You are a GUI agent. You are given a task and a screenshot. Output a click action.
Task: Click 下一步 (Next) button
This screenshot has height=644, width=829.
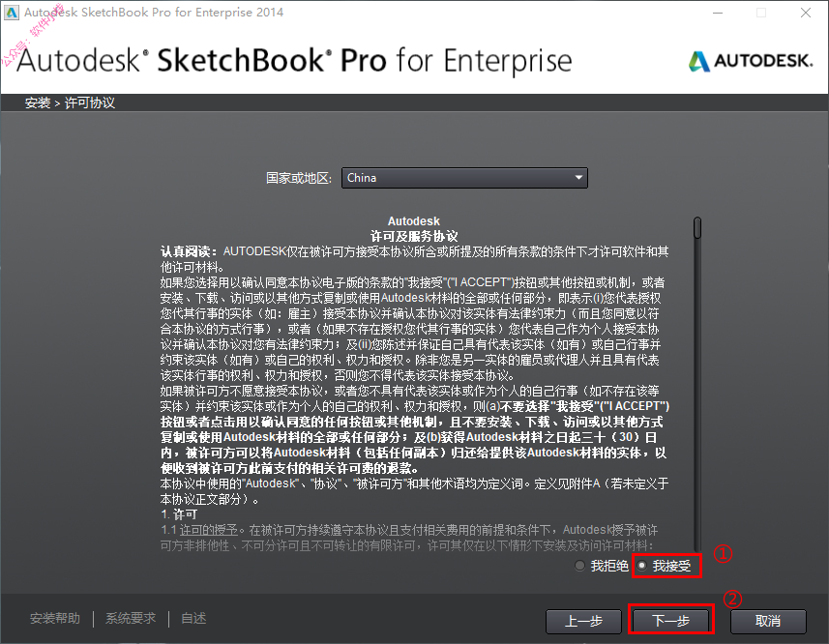coord(671,621)
